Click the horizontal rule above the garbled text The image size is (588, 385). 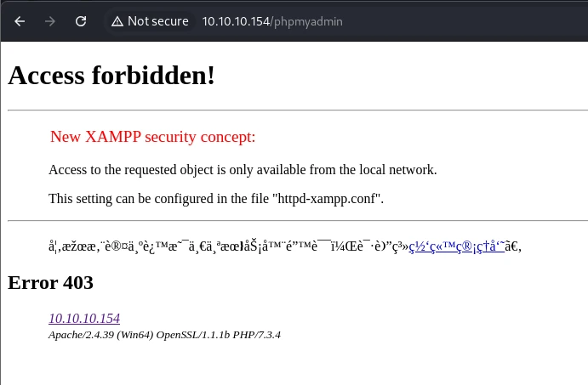[298, 221]
